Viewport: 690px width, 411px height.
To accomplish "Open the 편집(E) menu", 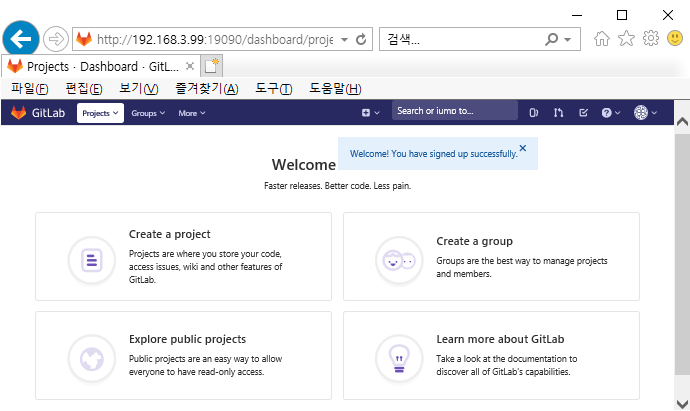I will click(x=84, y=89).
